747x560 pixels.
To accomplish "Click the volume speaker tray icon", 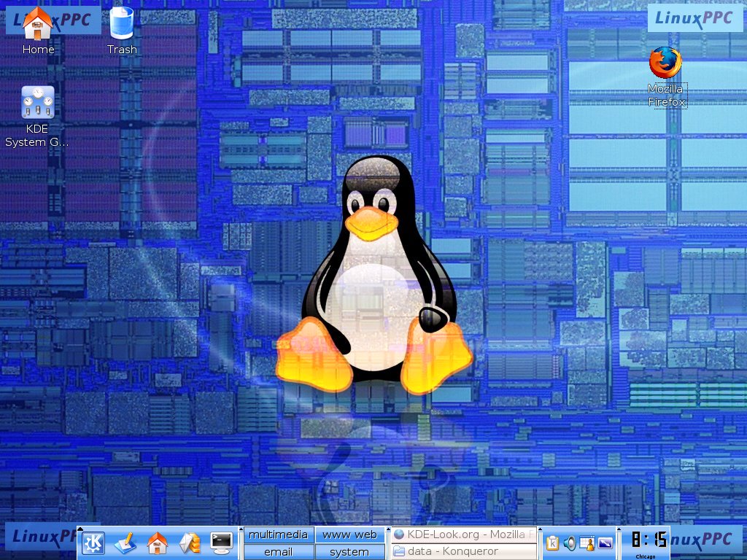I will click(x=570, y=542).
